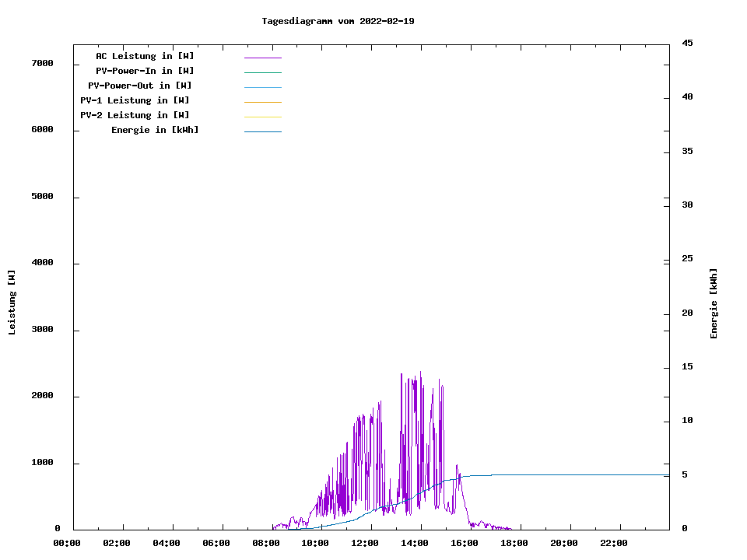The width and height of the screenshot is (747, 560).
Task: Click the 3000 tick label on left axis
Action: tap(42, 330)
